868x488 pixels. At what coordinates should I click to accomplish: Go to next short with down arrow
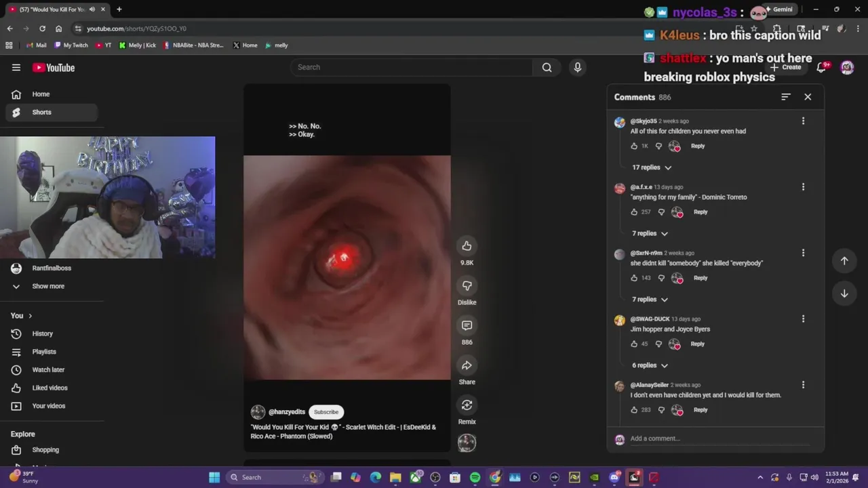click(844, 293)
